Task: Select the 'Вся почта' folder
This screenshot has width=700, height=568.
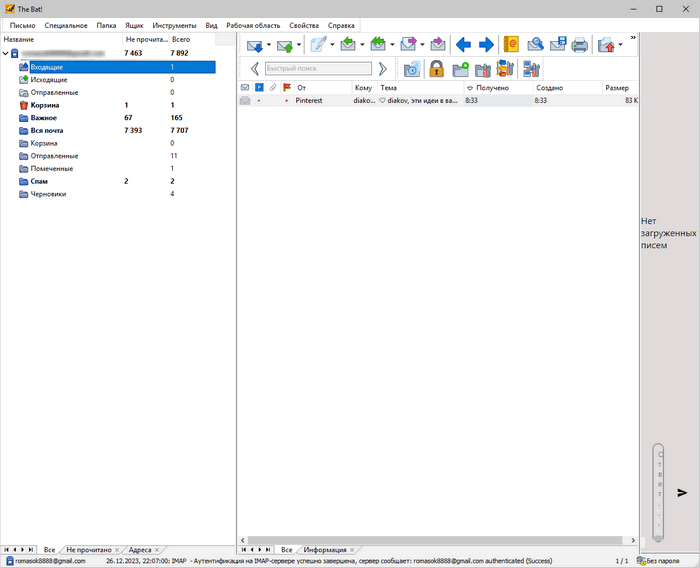Action: click(x=47, y=130)
